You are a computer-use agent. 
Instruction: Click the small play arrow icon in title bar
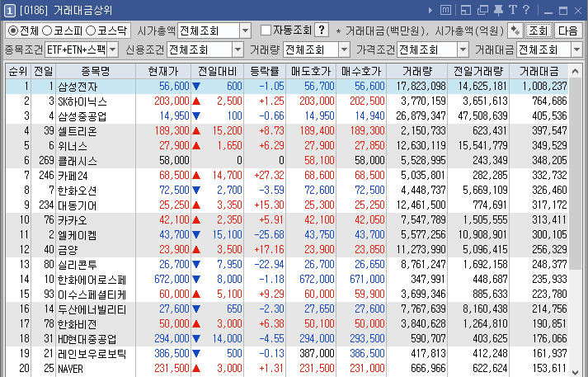[430, 11]
